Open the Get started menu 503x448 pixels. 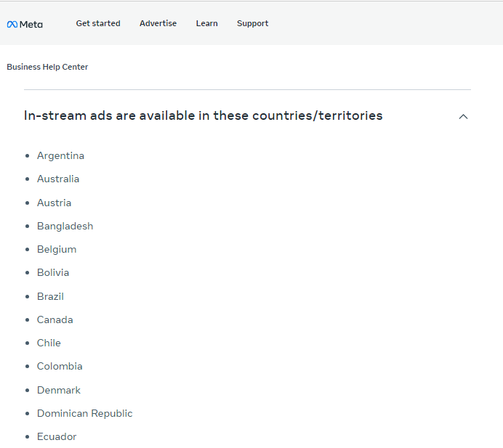(x=98, y=23)
